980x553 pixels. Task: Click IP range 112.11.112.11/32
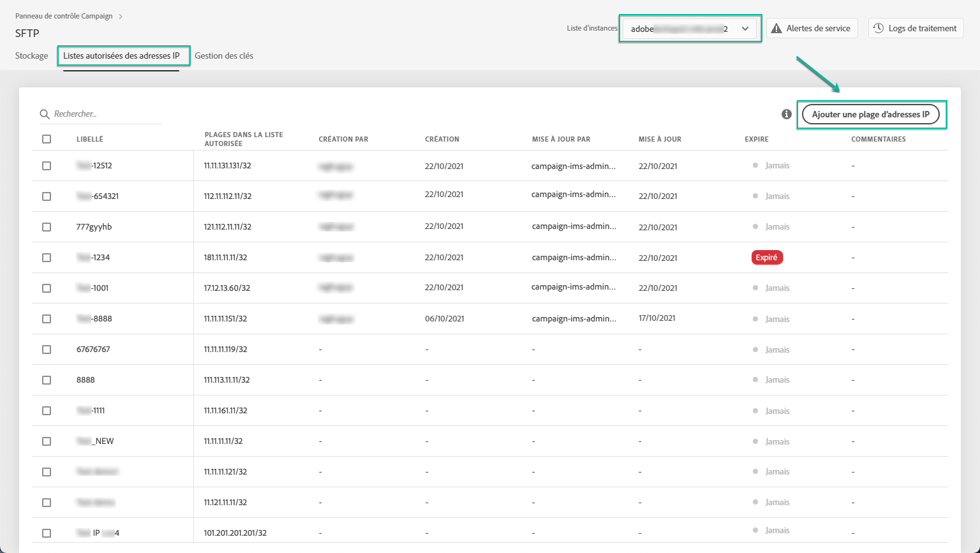tap(228, 196)
